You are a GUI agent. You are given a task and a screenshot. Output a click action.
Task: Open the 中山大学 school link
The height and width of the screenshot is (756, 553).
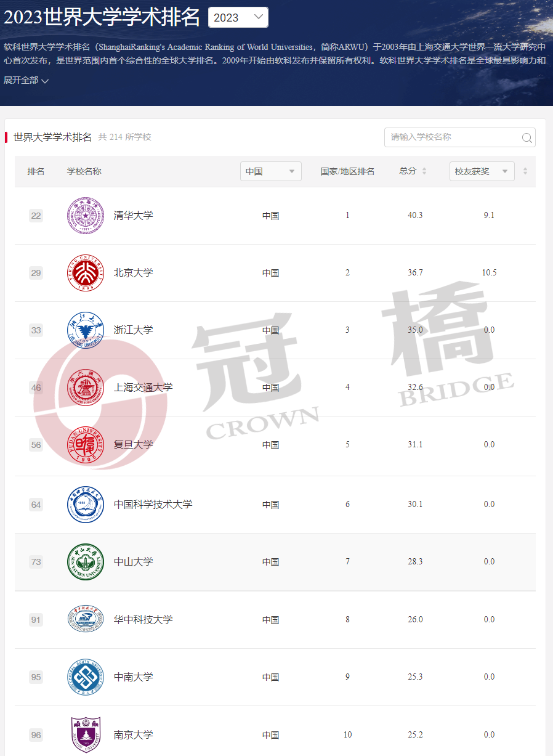pos(134,562)
